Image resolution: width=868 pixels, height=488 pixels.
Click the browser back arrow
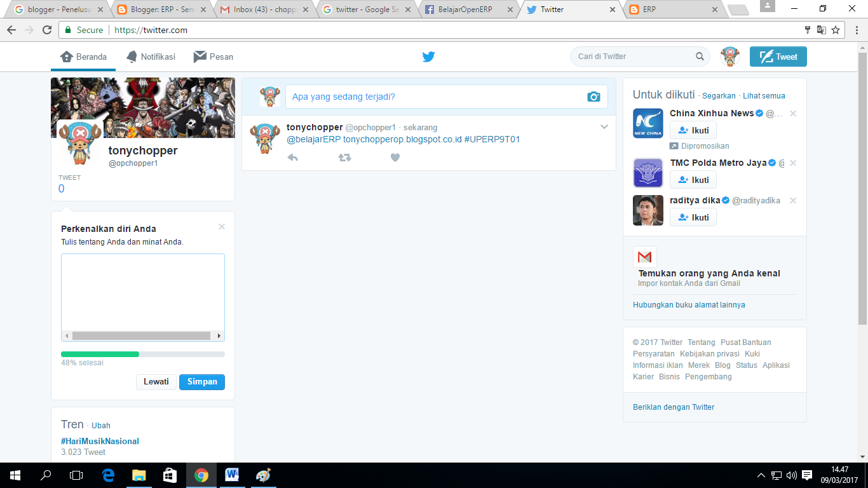coord(11,30)
